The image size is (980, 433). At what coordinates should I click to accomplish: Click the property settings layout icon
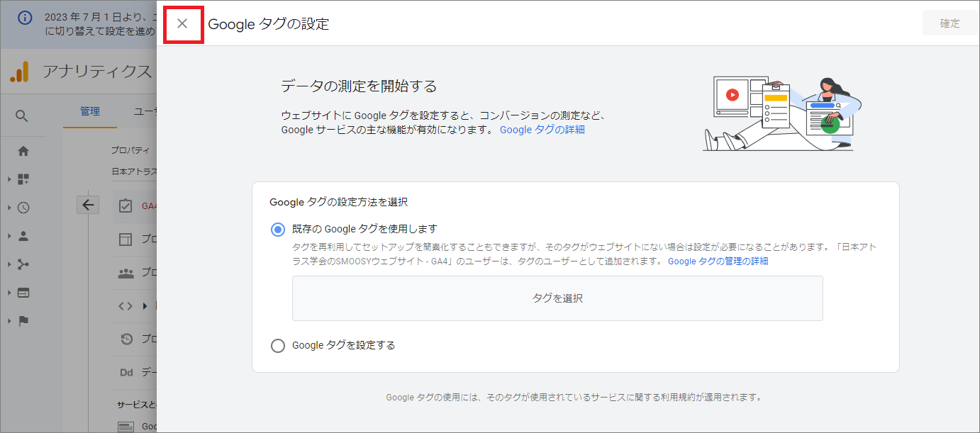(126, 239)
